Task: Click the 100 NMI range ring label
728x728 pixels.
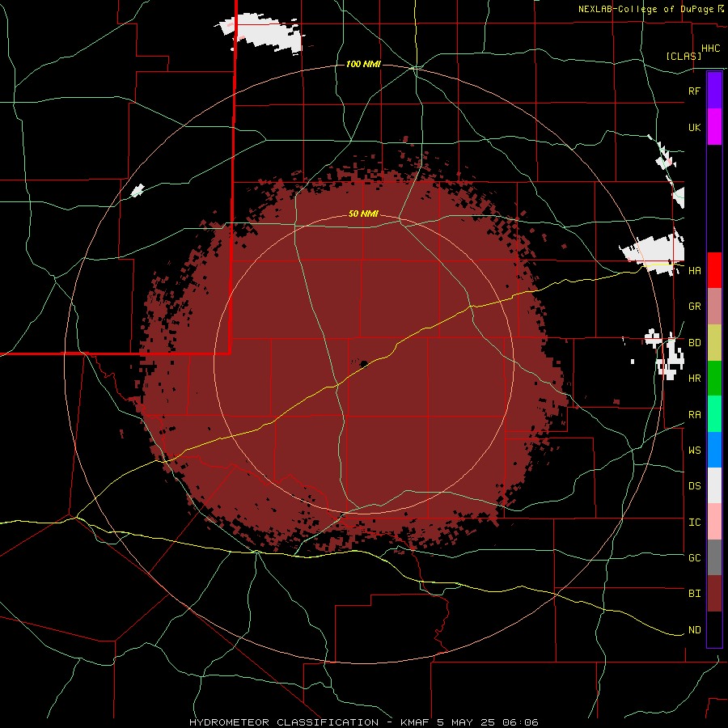Action: pos(363,64)
